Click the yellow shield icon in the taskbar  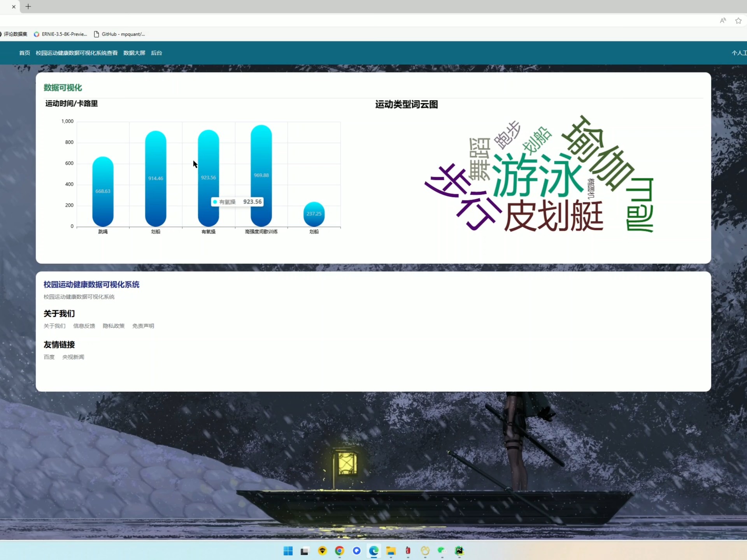point(322,551)
